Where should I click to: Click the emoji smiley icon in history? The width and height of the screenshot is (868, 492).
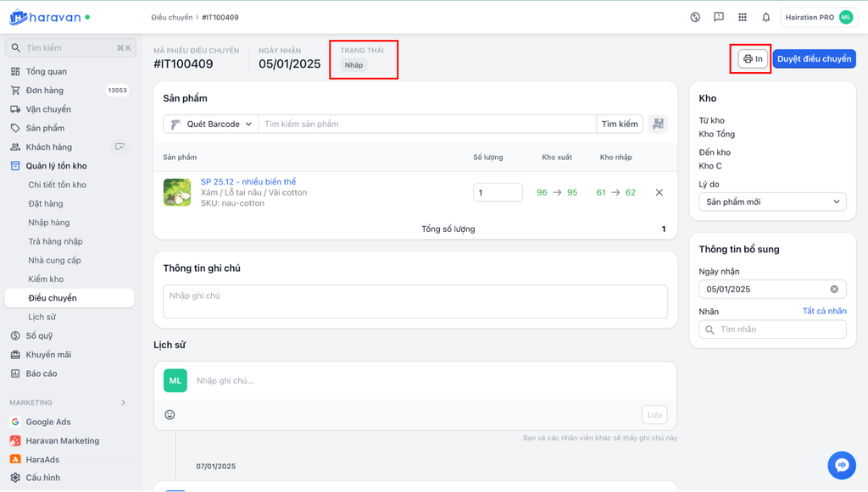170,415
